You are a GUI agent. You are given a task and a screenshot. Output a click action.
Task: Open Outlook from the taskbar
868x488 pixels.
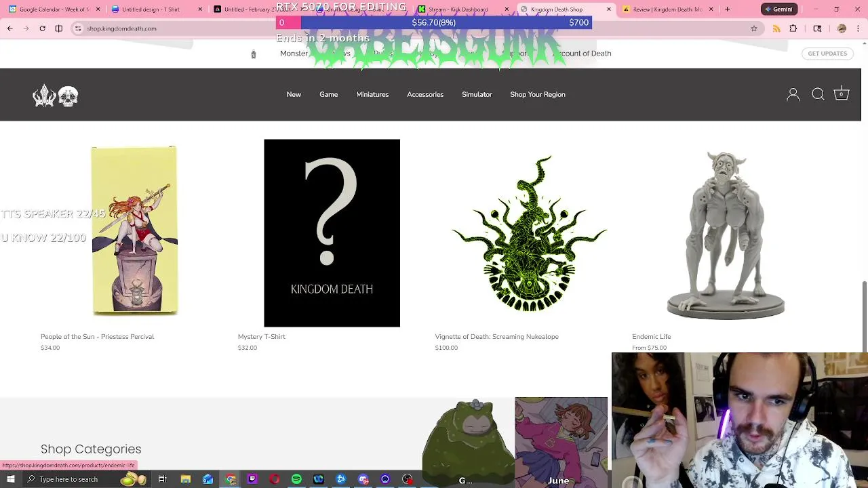[208, 479]
